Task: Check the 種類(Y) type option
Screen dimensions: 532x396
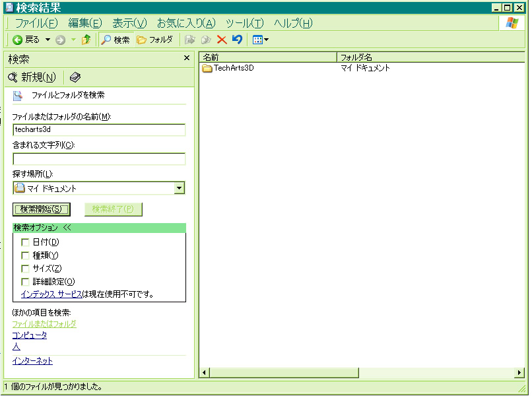Action: pyautogui.click(x=26, y=255)
